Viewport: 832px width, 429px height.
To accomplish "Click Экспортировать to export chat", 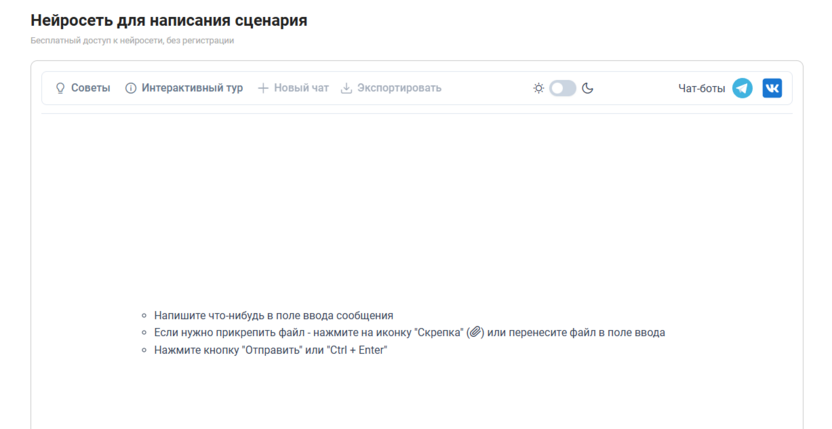I will coord(391,88).
